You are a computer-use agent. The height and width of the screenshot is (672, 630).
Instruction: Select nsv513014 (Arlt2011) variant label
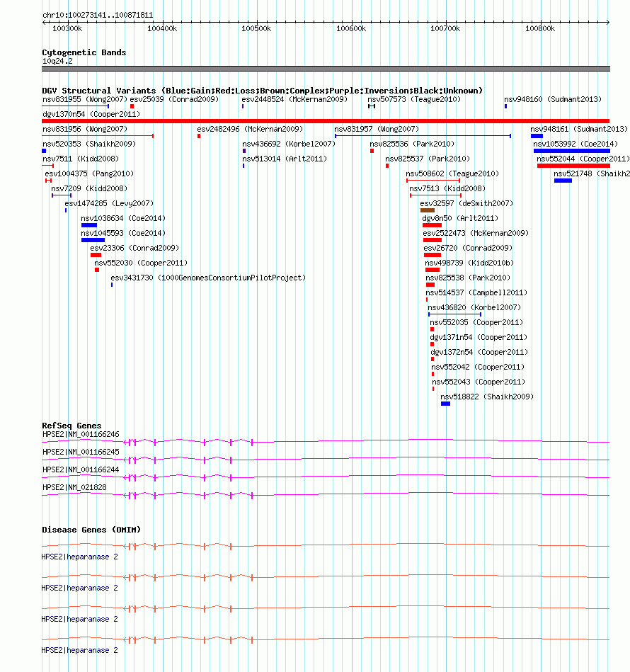285,159
